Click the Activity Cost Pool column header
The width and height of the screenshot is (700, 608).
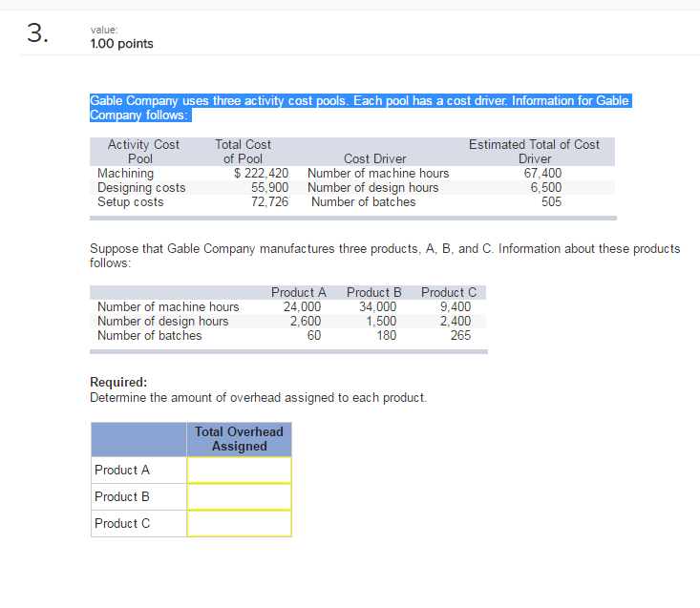142,152
